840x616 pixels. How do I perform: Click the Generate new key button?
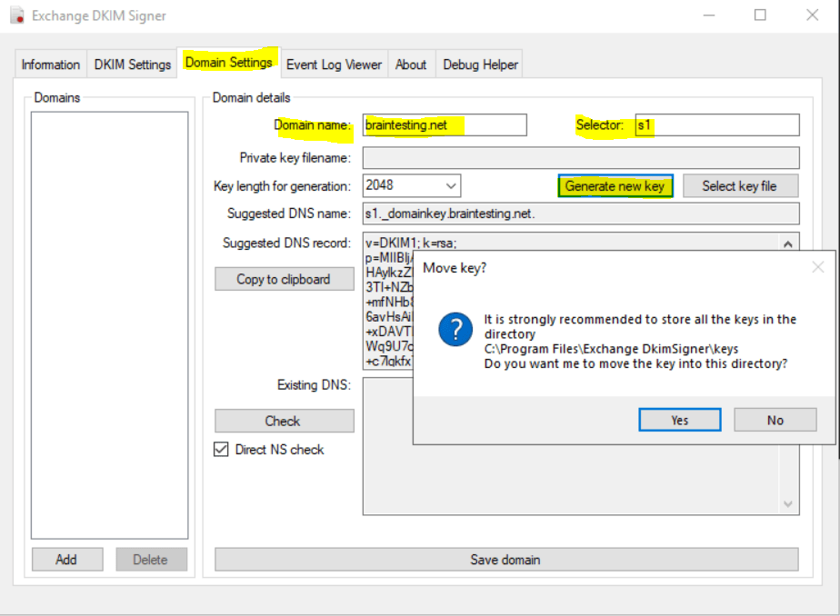[x=615, y=186]
